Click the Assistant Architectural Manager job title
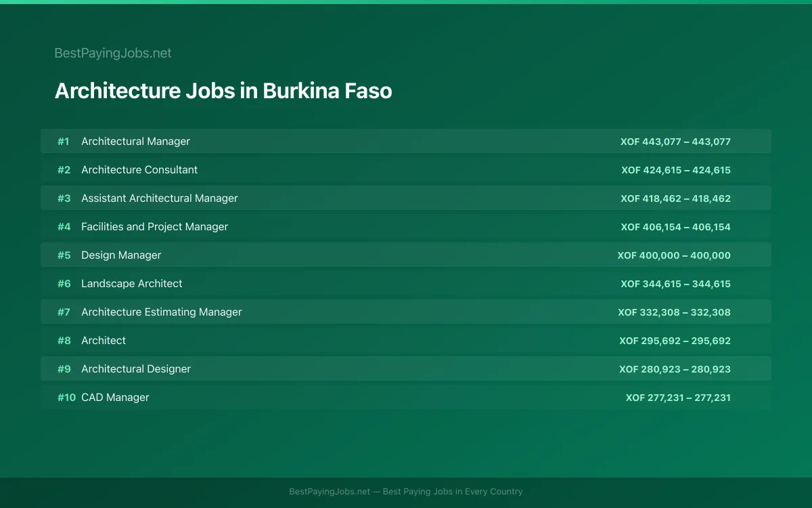Screen dimensions: 812x508 tap(160, 198)
